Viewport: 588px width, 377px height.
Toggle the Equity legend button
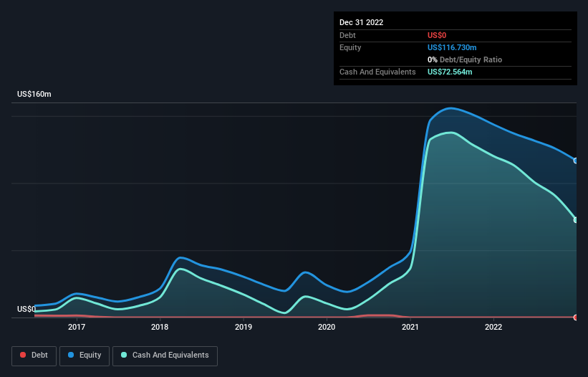85,355
